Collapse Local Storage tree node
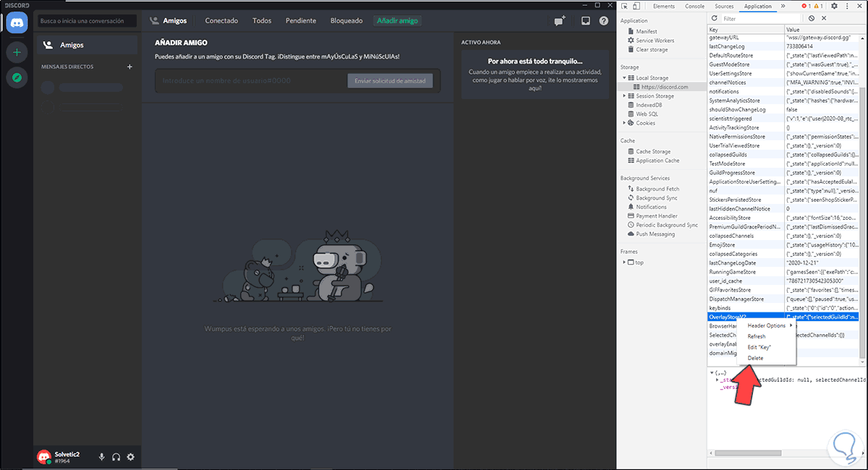 click(x=624, y=77)
